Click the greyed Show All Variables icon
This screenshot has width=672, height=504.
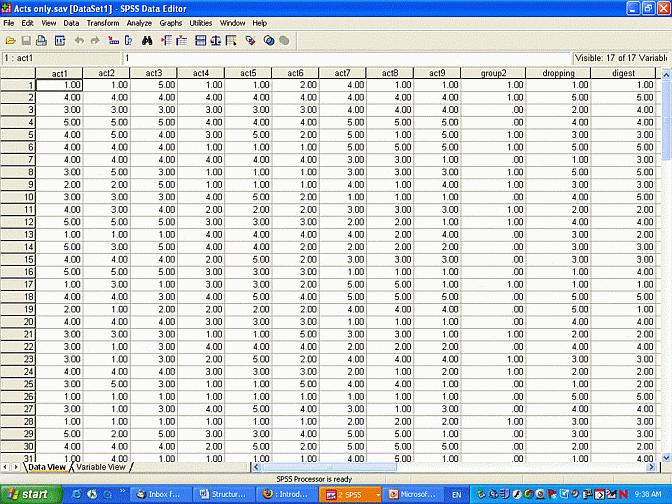pos(284,41)
